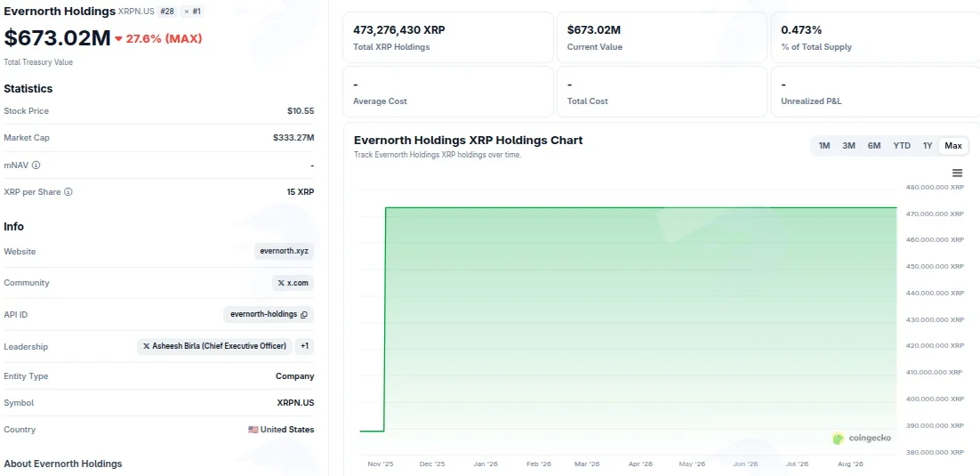Select the YTD chart range
This screenshot has width=980, height=476.
pyautogui.click(x=902, y=146)
